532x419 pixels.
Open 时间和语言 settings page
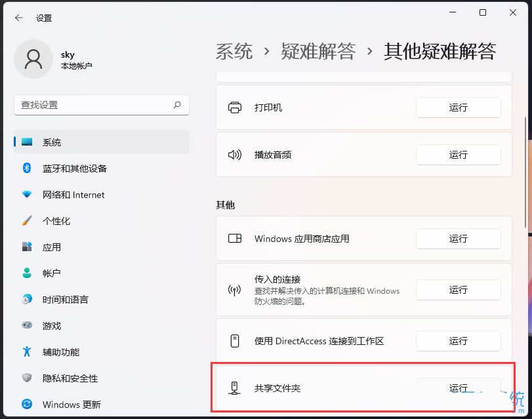65,300
